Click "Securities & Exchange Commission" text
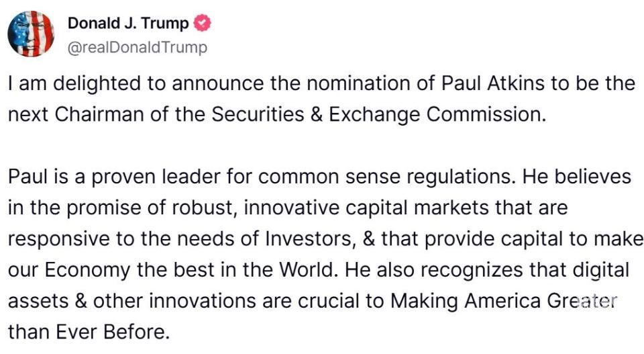The height and width of the screenshot is (354, 644). (376, 114)
